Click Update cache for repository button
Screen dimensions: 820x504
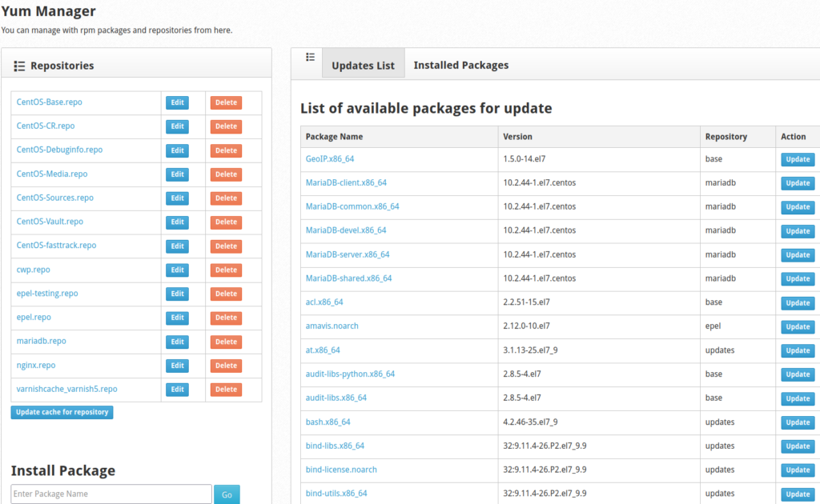coord(62,412)
